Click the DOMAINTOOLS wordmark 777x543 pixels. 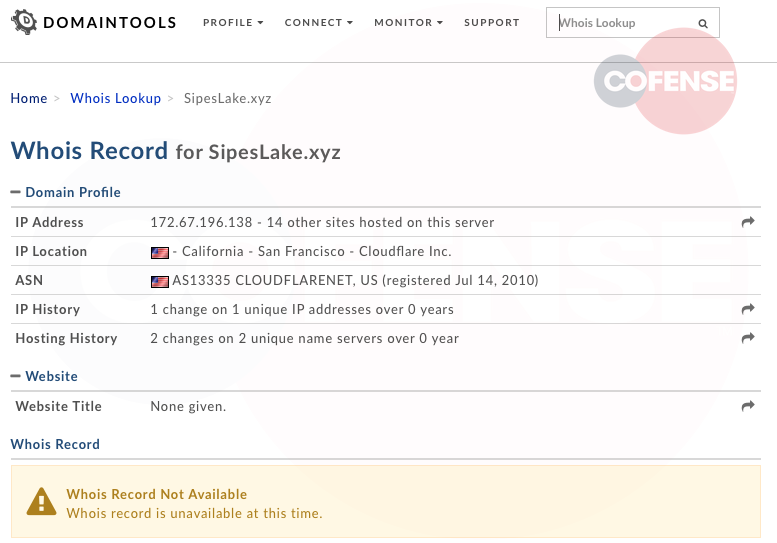[110, 22]
